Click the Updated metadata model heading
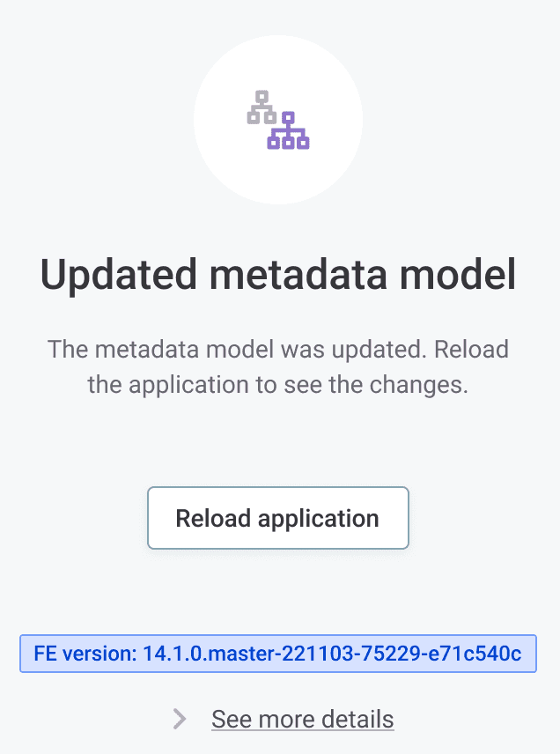 coord(278,276)
